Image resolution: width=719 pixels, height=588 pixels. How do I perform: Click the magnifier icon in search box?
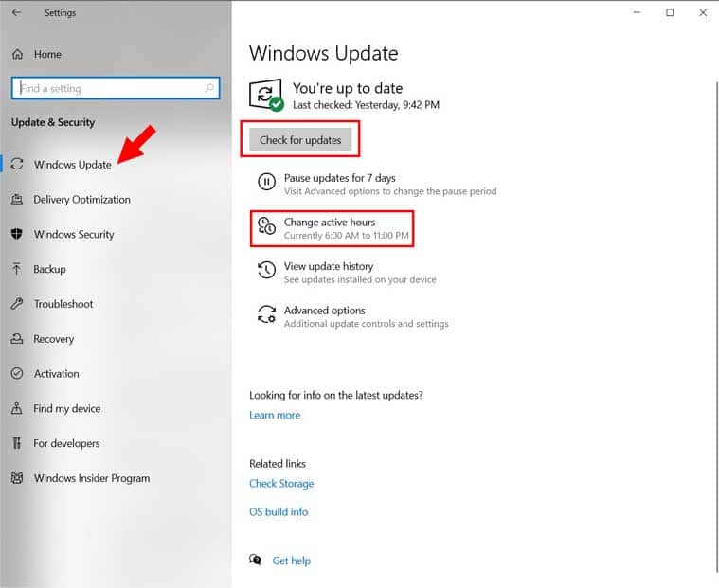pyautogui.click(x=209, y=87)
